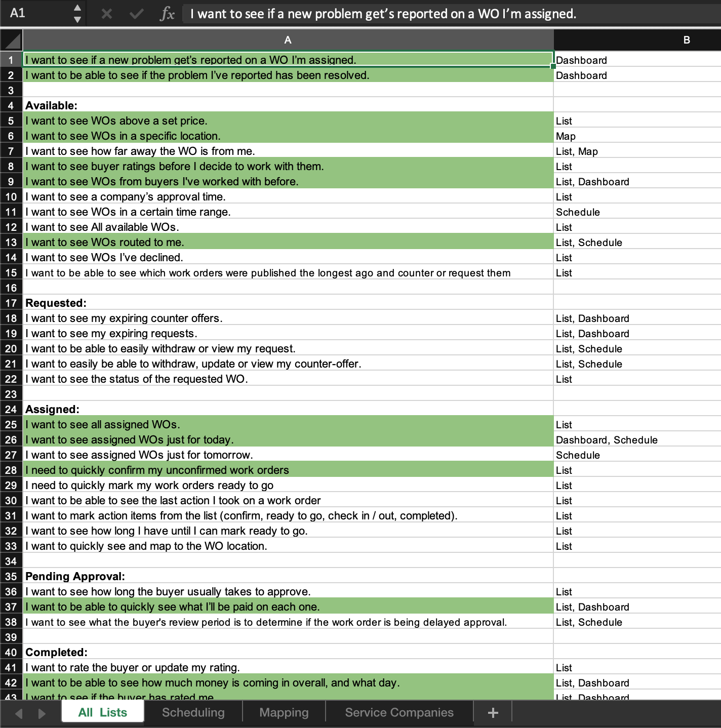Screen dimensions: 721x728
Task: Switch to the All Lists sheet tab
Action: tap(103, 712)
